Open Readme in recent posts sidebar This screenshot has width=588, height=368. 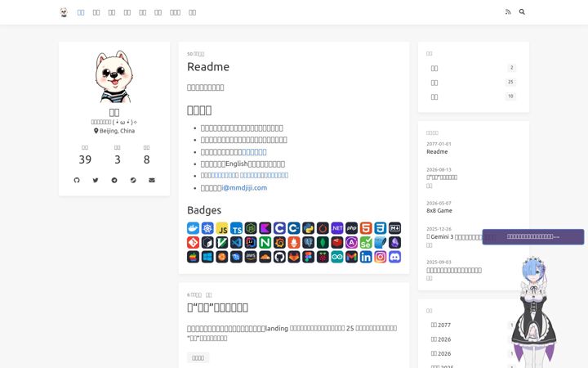tap(437, 152)
